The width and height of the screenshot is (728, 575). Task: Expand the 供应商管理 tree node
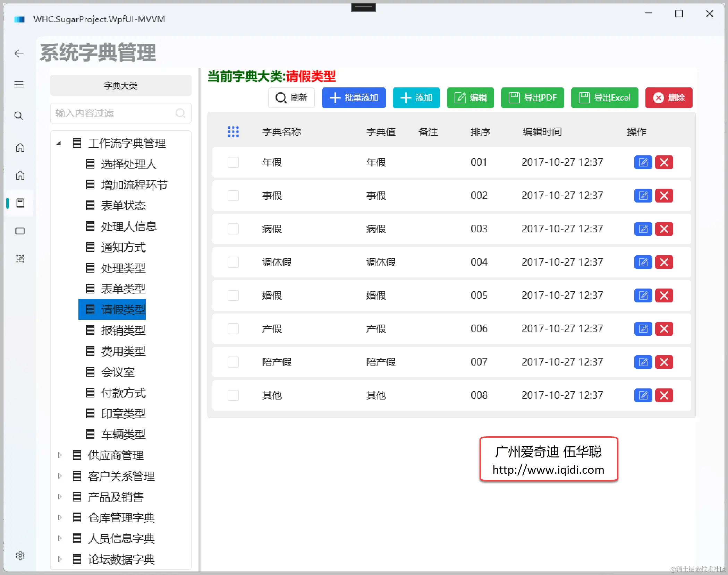[x=60, y=455]
